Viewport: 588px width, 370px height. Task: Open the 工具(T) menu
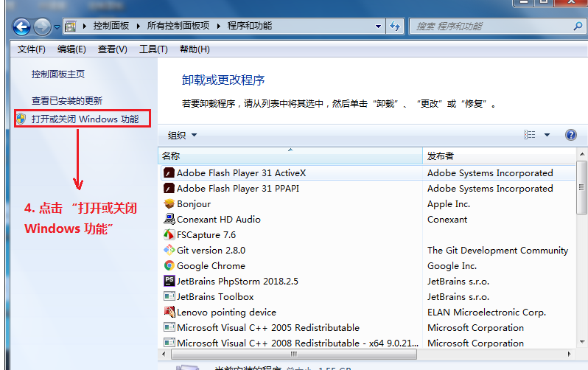pos(153,49)
